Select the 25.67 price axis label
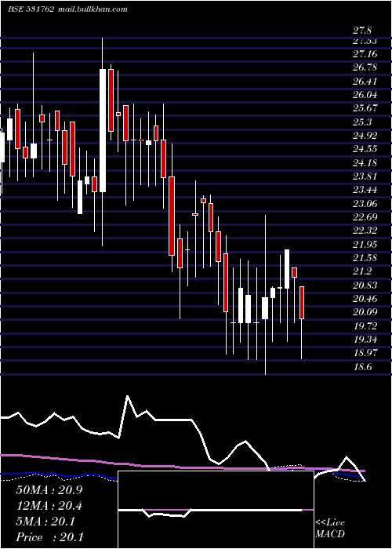The height and width of the screenshot is (549, 392). tap(365, 108)
